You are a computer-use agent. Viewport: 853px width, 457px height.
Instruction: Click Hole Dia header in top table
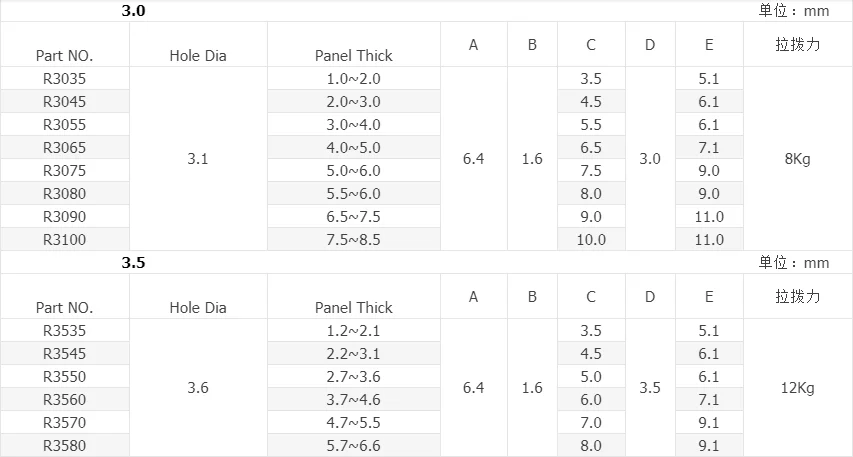tap(198, 55)
